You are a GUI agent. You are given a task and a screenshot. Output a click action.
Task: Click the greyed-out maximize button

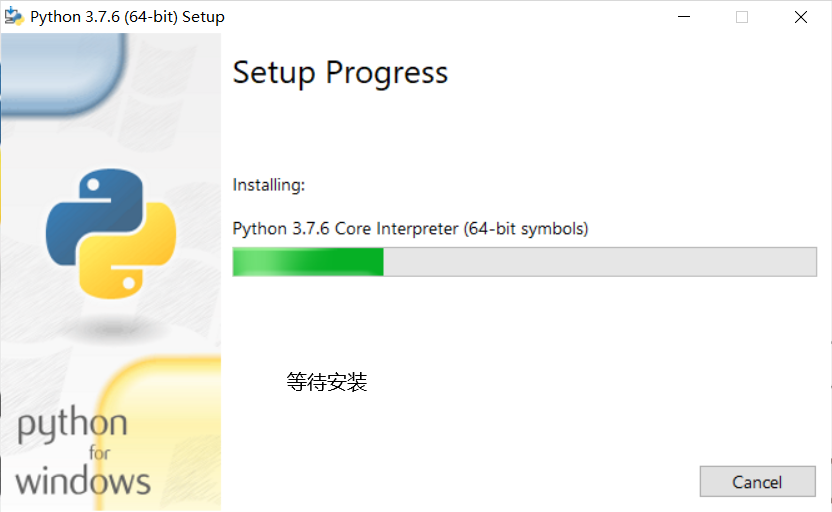tap(742, 17)
